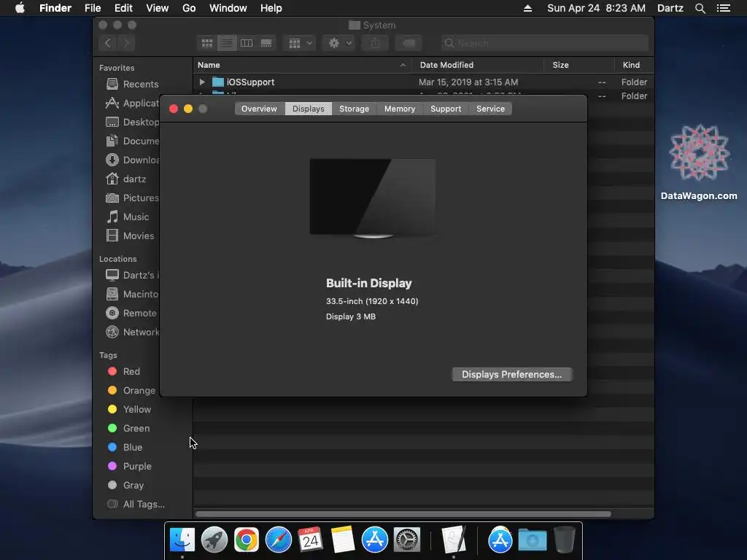Open the Support tab
The image size is (747, 560).
446,109
